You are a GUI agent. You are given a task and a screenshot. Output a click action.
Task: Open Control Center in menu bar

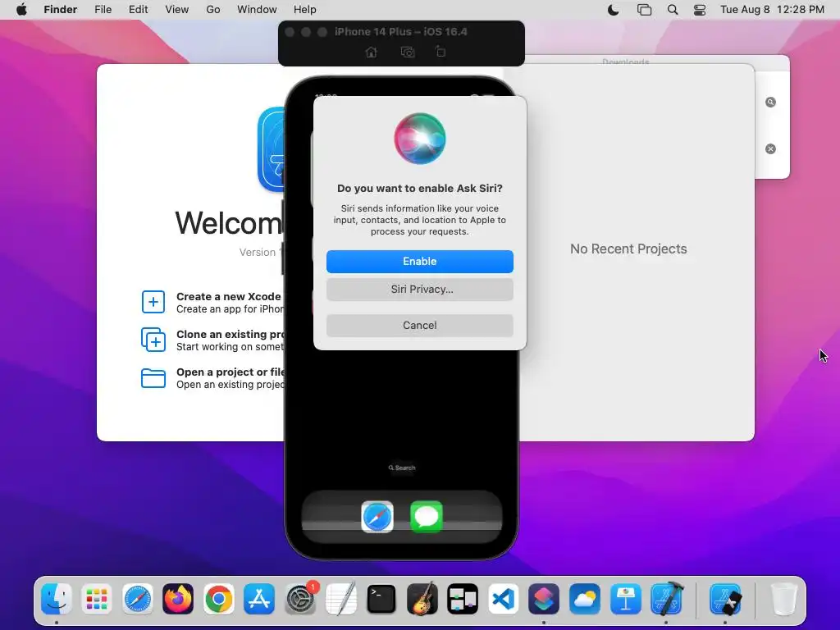700,10
